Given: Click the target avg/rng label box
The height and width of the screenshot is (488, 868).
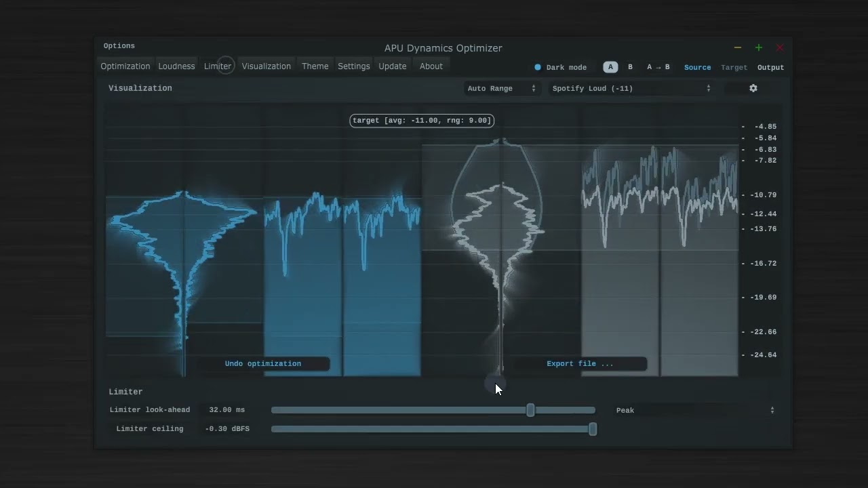Looking at the screenshot, I should (x=422, y=121).
